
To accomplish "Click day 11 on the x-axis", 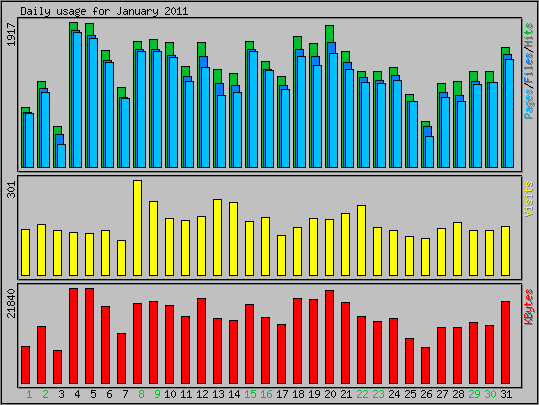I will point(186,394).
